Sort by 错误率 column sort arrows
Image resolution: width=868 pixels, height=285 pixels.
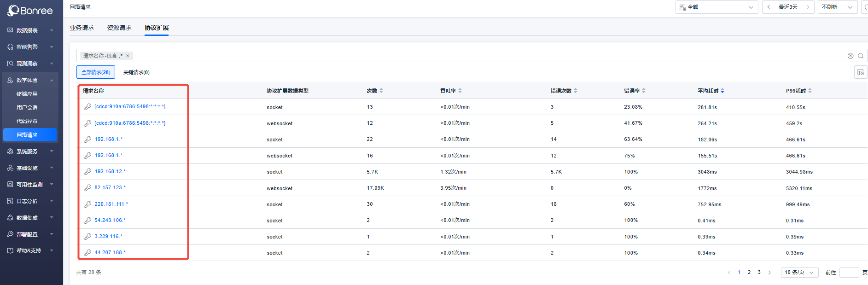644,91
